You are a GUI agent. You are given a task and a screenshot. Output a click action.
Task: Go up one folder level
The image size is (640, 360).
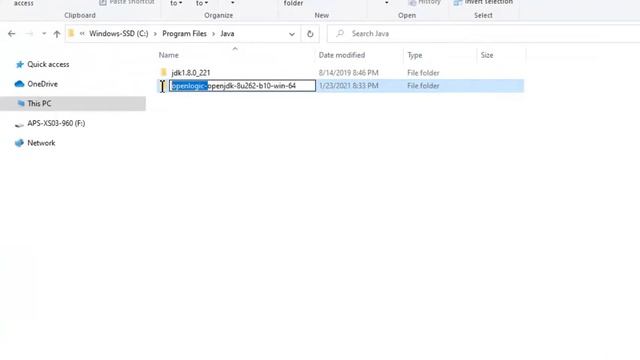pos(57,34)
